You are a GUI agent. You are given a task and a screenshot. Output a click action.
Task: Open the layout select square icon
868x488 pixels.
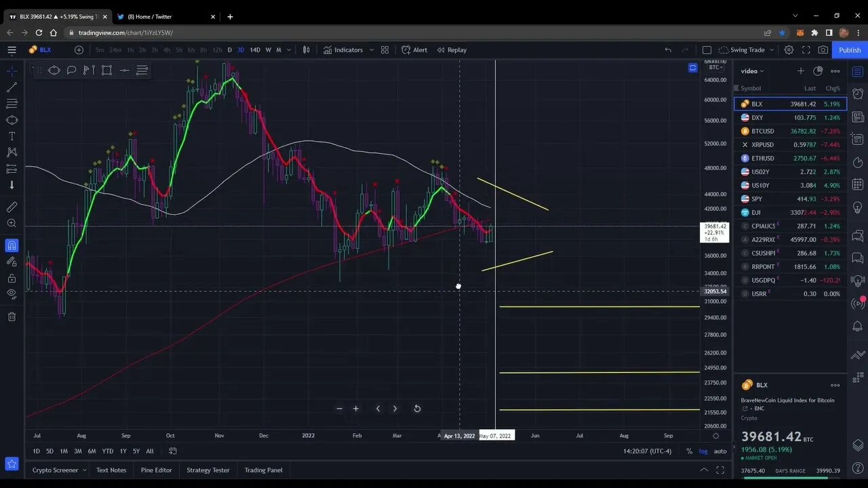[x=707, y=49]
